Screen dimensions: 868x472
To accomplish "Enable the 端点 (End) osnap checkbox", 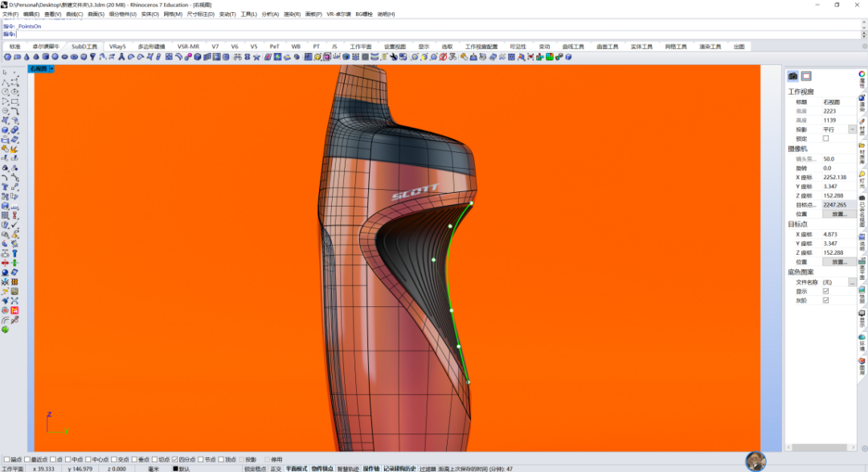I will 6,459.
